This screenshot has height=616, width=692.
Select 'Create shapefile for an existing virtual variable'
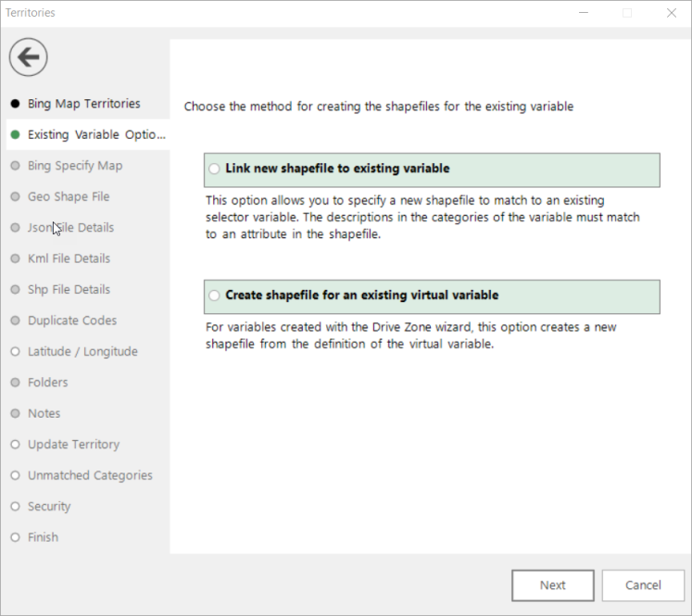216,295
